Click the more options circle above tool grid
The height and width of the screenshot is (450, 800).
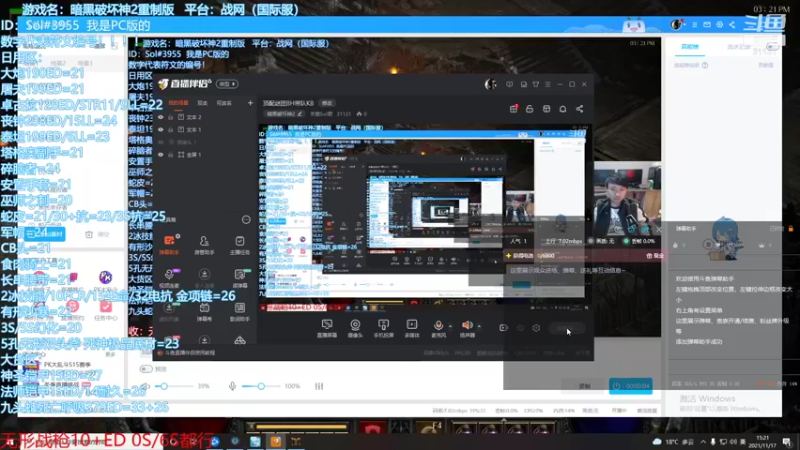point(246,219)
